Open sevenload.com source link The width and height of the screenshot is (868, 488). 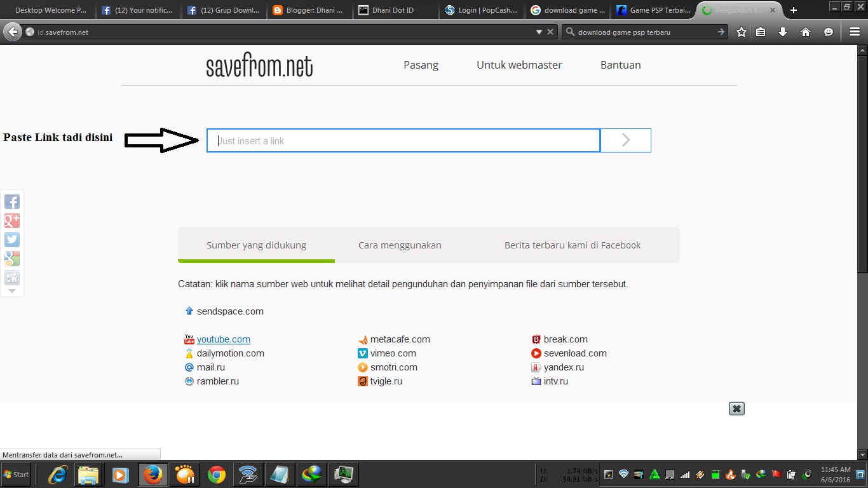click(575, 353)
